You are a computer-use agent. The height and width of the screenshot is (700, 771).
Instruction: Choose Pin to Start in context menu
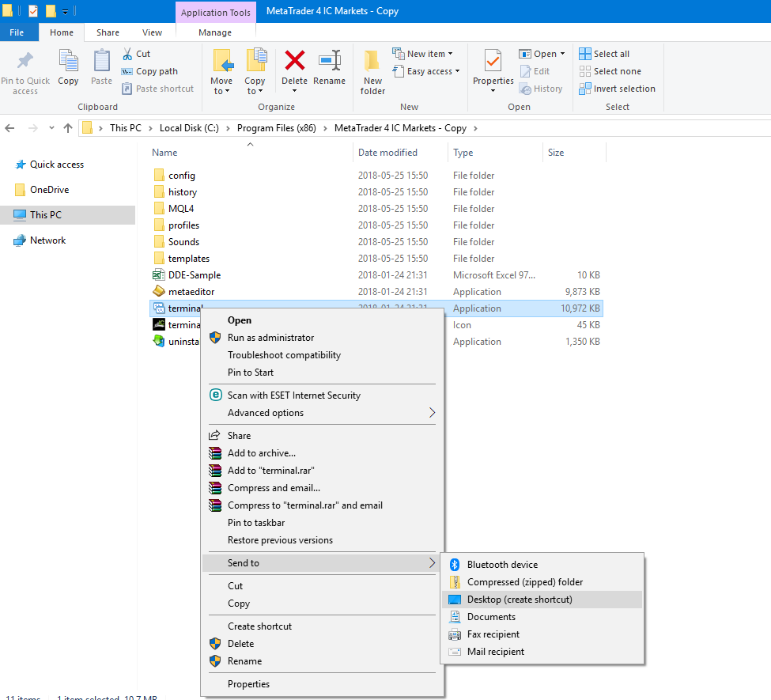pyautogui.click(x=251, y=373)
